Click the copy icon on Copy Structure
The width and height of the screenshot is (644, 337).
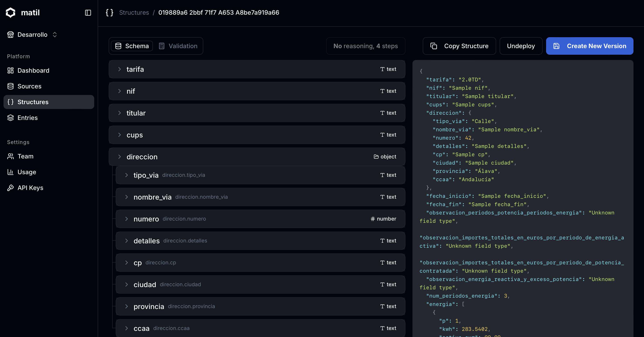pos(433,46)
